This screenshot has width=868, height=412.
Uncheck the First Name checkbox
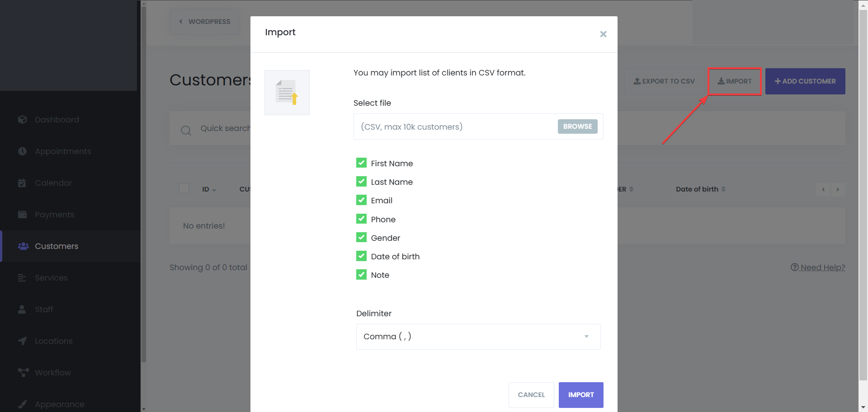[361, 163]
